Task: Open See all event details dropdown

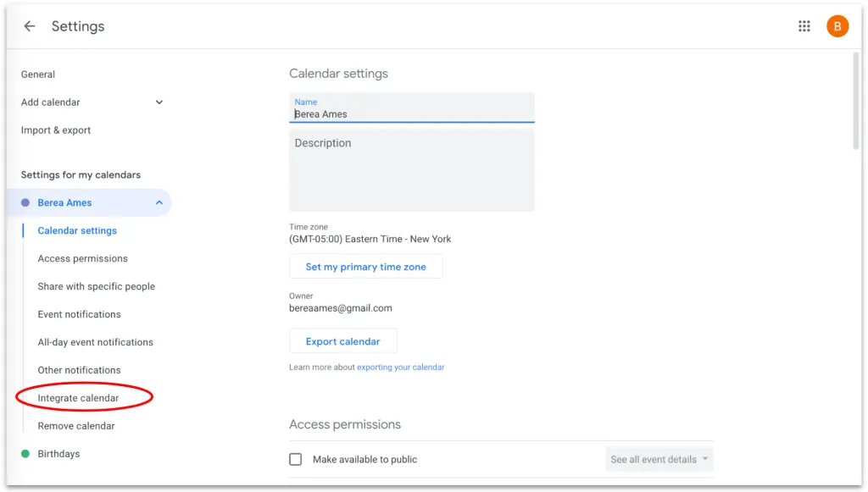Action: tap(659, 459)
